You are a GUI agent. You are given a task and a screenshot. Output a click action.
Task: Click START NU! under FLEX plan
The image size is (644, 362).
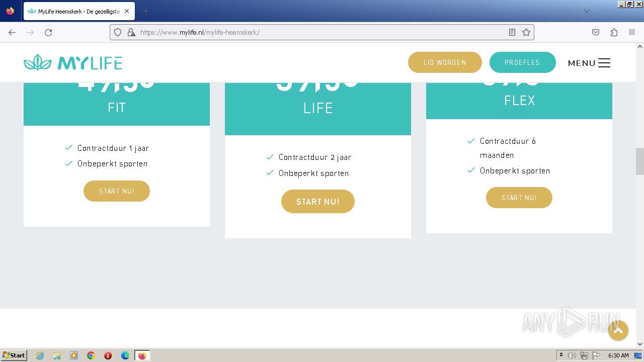519,198
